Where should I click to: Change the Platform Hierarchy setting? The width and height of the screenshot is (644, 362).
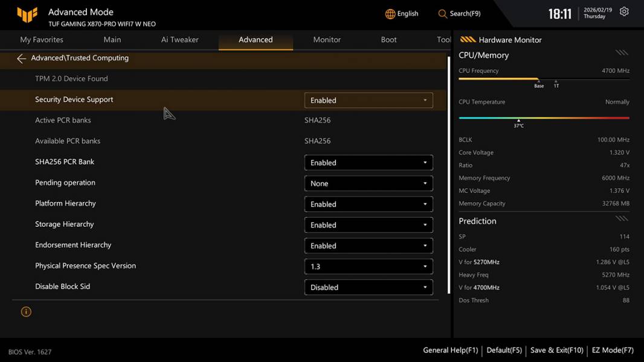coord(369,205)
